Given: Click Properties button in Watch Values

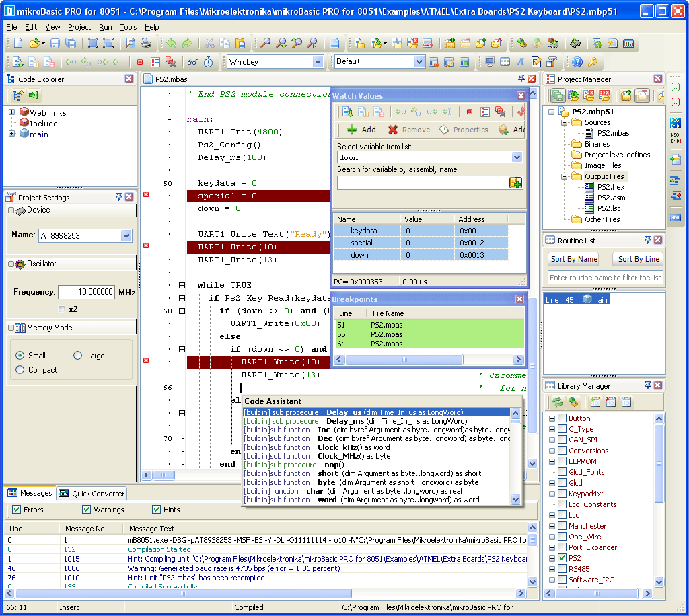Looking at the screenshot, I should coord(464,130).
